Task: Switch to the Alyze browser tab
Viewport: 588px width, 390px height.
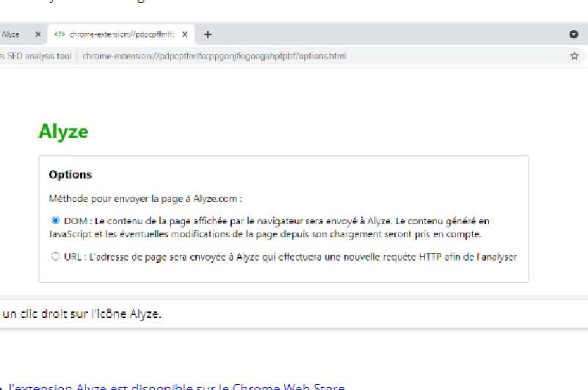Action: [10, 35]
